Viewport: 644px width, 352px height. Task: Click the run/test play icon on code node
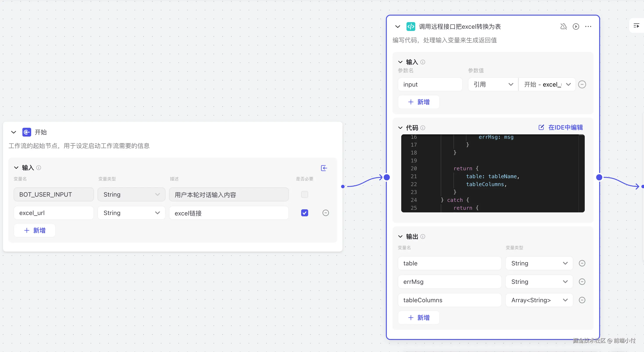(x=576, y=27)
